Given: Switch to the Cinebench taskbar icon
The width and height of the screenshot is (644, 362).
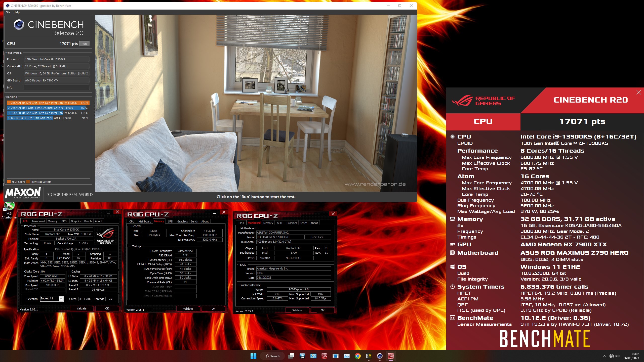Looking at the screenshot, I should (380, 356).
